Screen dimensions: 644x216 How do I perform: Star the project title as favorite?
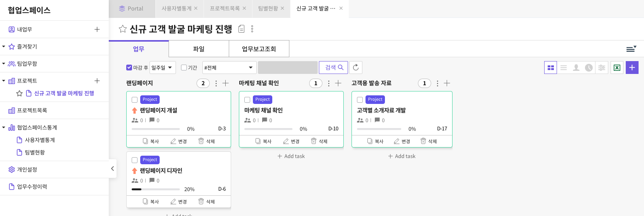pos(123,29)
